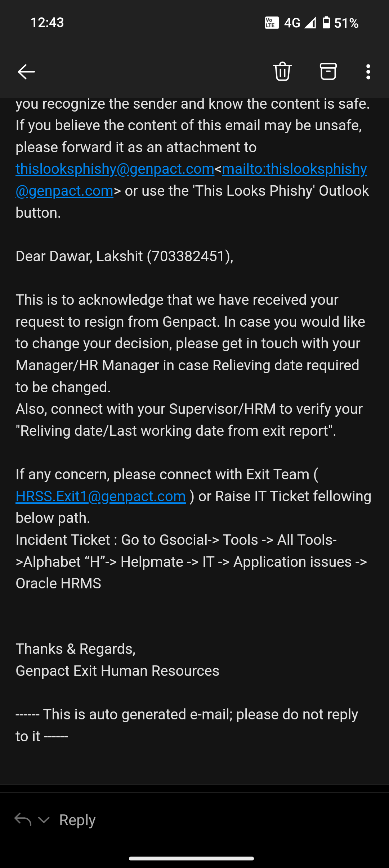Tap the back arrow to leave email
This screenshot has width=389, height=868.
(x=26, y=72)
